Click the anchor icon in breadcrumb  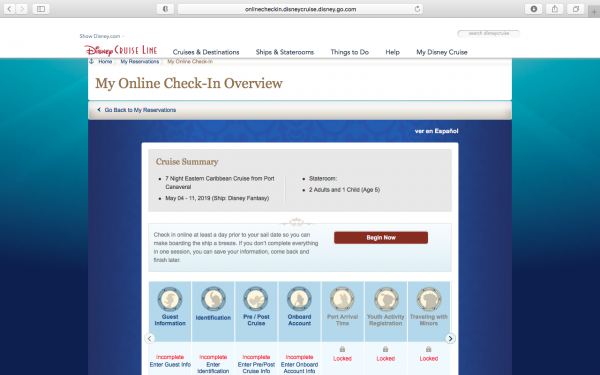91,61
